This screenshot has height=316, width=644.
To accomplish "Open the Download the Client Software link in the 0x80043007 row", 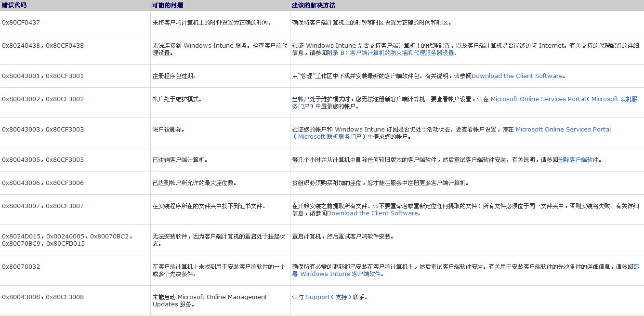I will click(x=372, y=213).
